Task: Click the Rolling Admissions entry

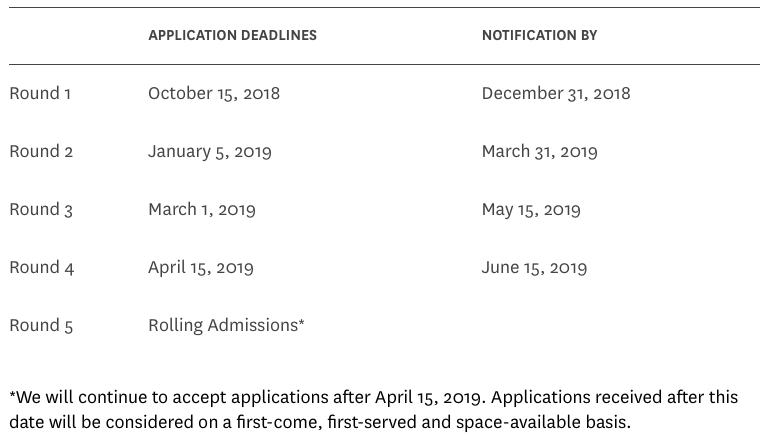Action: 223,325
